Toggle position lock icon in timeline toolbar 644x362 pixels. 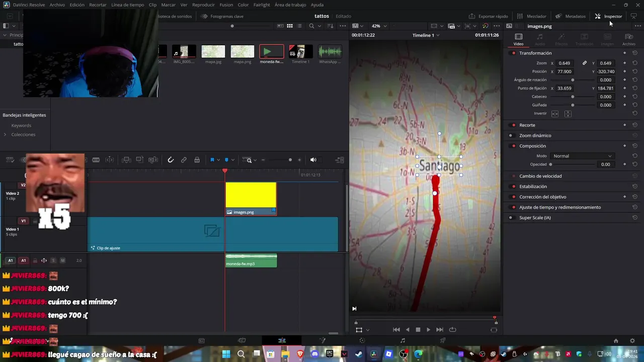pos(197,160)
